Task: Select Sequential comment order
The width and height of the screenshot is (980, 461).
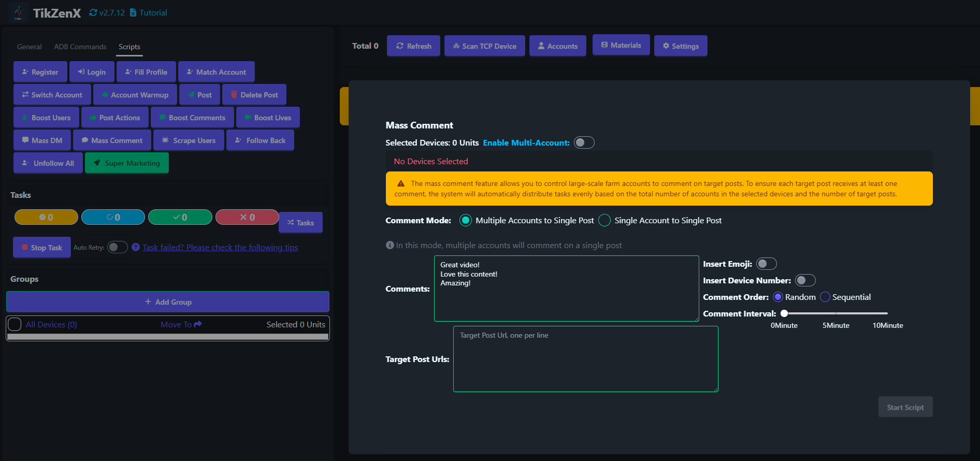Action: pyautogui.click(x=825, y=297)
